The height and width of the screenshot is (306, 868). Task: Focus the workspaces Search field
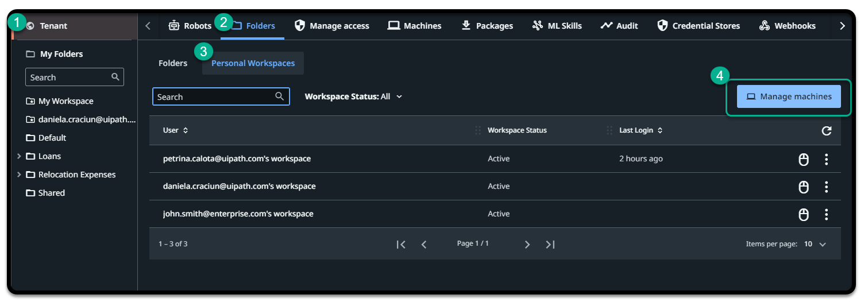point(221,96)
